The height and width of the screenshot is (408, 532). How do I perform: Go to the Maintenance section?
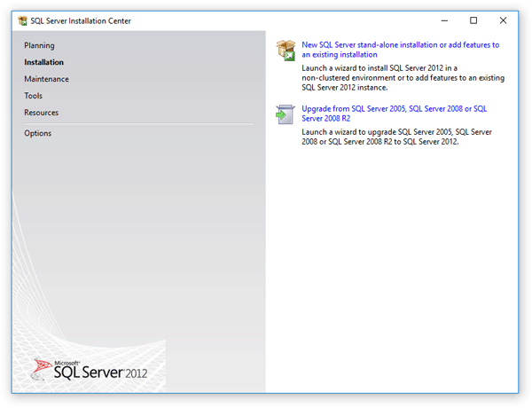(x=46, y=79)
